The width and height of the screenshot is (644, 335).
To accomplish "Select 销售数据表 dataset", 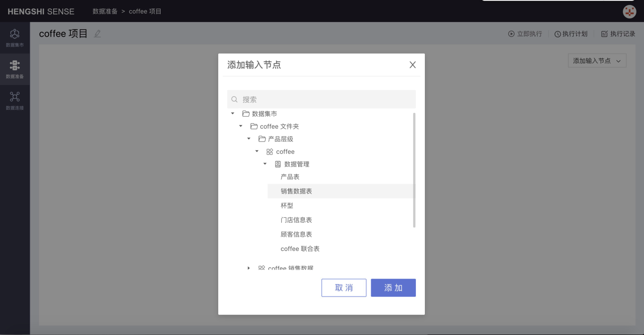I will tap(296, 191).
